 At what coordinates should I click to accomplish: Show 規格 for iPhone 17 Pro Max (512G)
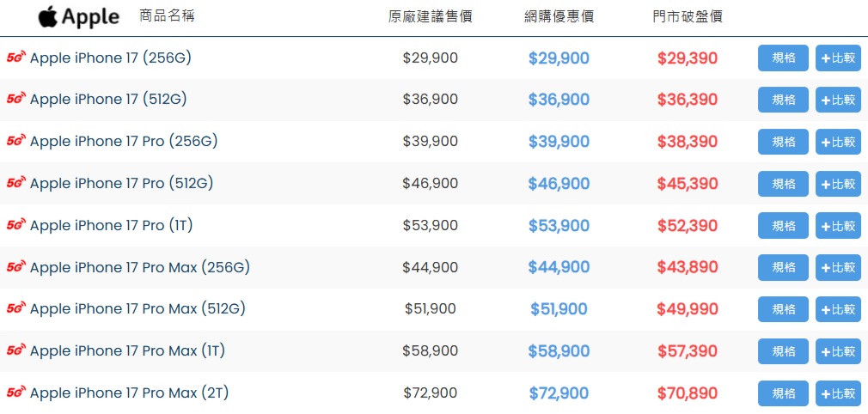(783, 309)
